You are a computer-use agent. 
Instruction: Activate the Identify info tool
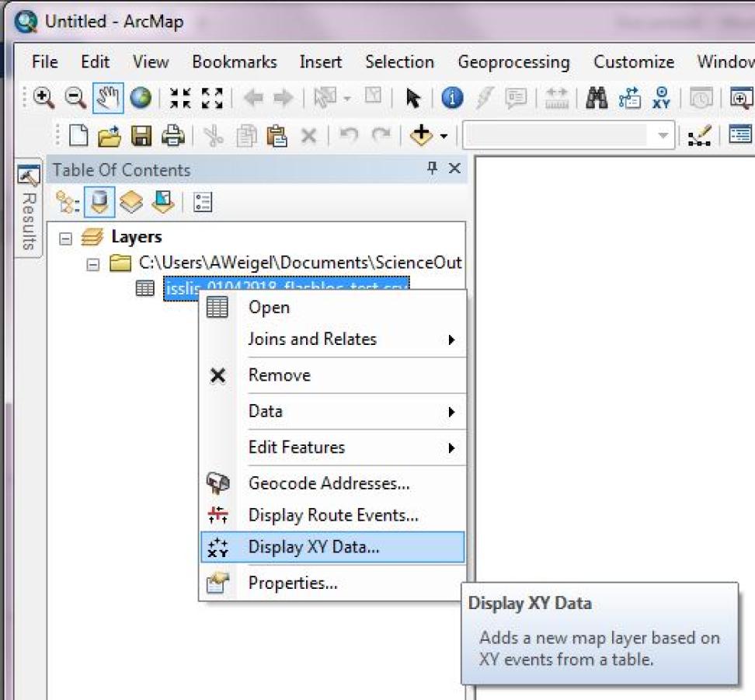tap(452, 98)
